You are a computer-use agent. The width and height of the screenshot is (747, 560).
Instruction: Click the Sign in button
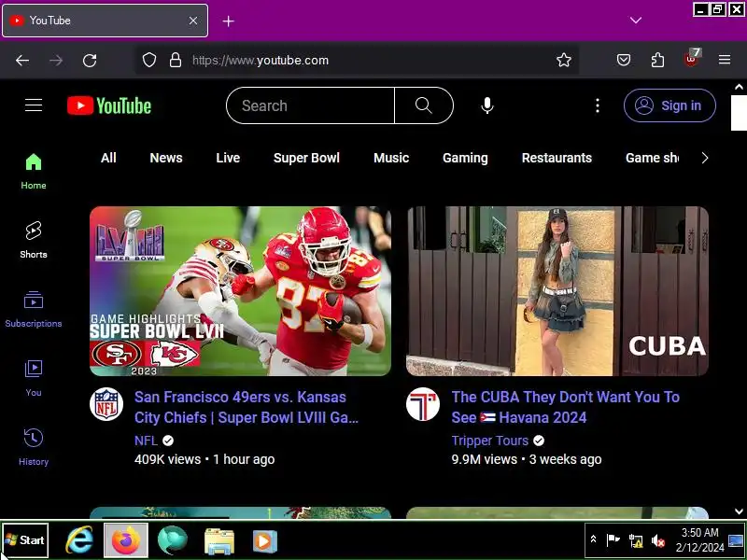(669, 105)
